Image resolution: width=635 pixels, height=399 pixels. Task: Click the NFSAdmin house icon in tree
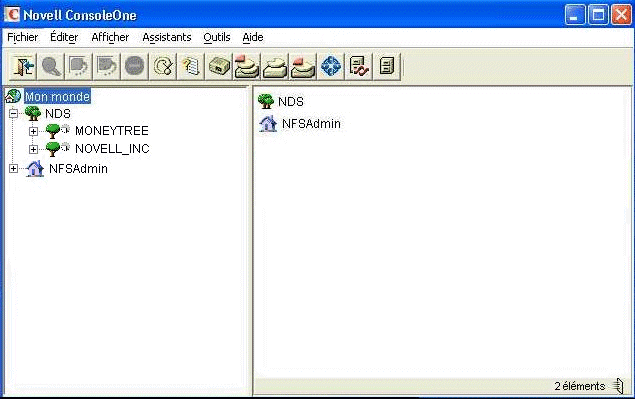tap(35, 169)
